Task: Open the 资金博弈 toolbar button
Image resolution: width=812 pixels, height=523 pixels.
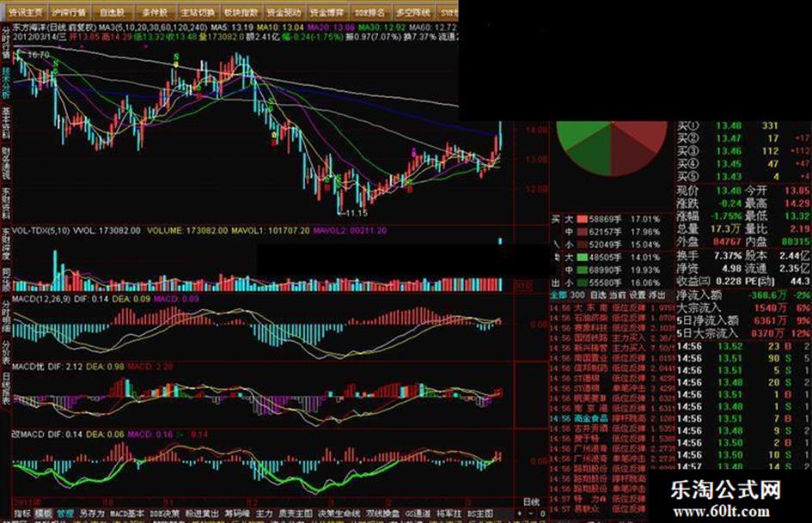Action: click(327, 11)
